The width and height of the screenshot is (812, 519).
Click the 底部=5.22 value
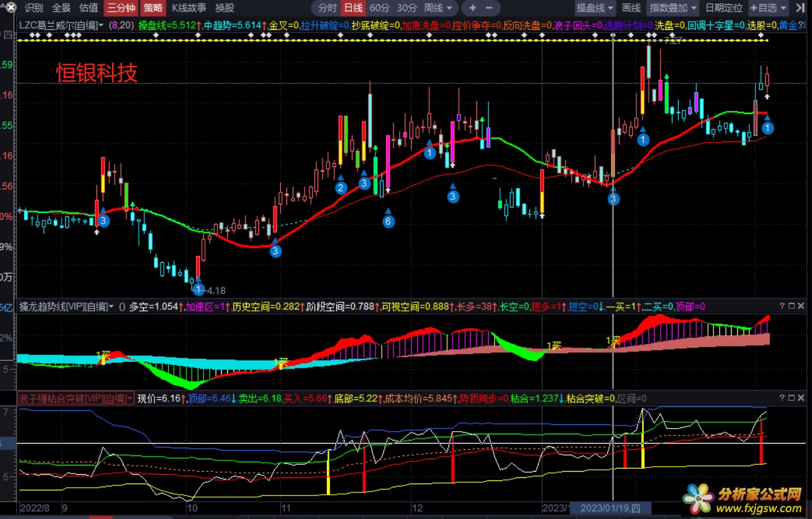click(356, 398)
